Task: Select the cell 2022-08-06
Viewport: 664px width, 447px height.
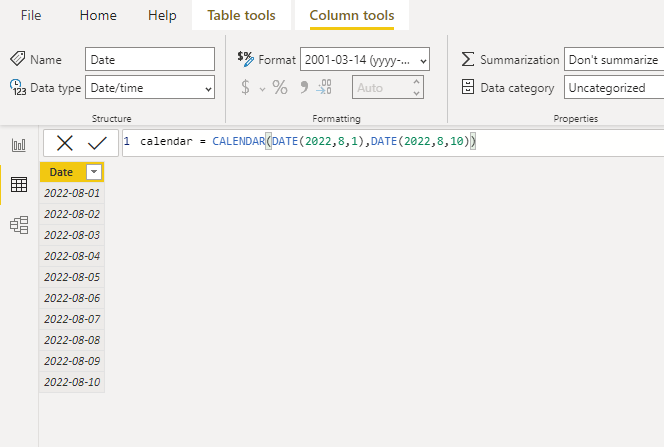Action: pos(72,298)
